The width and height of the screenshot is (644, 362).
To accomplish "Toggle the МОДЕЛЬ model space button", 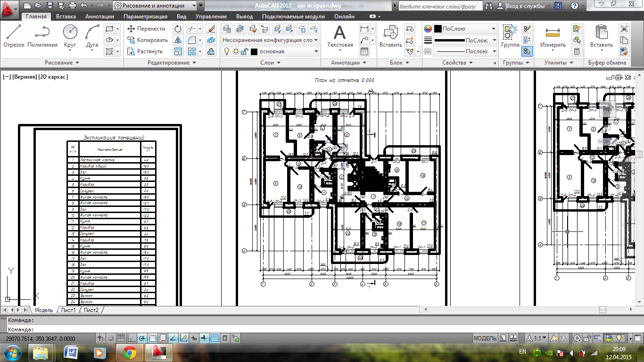I will [x=485, y=338].
